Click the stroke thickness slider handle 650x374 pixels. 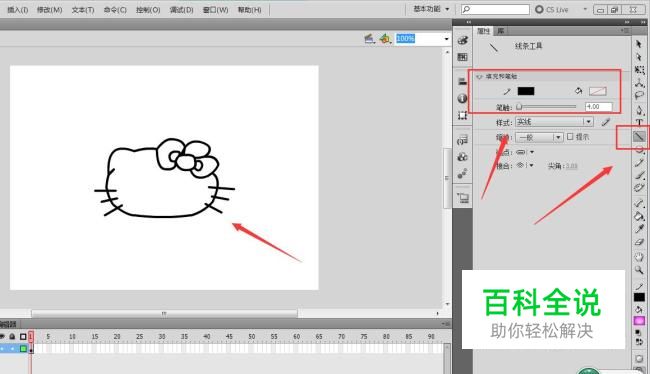click(x=519, y=107)
